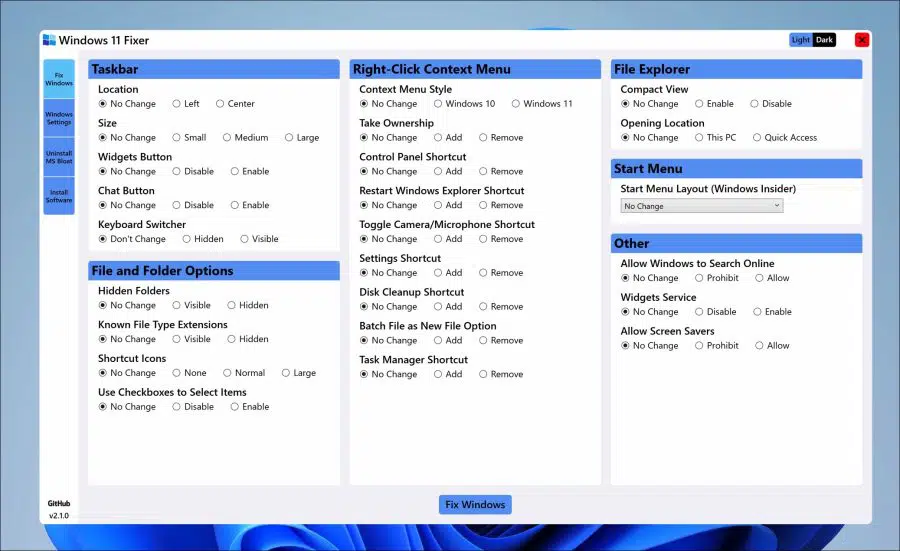Set Shortcut Icons to None
Image resolution: width=900 pixels, height=551 pixels.
189,373
